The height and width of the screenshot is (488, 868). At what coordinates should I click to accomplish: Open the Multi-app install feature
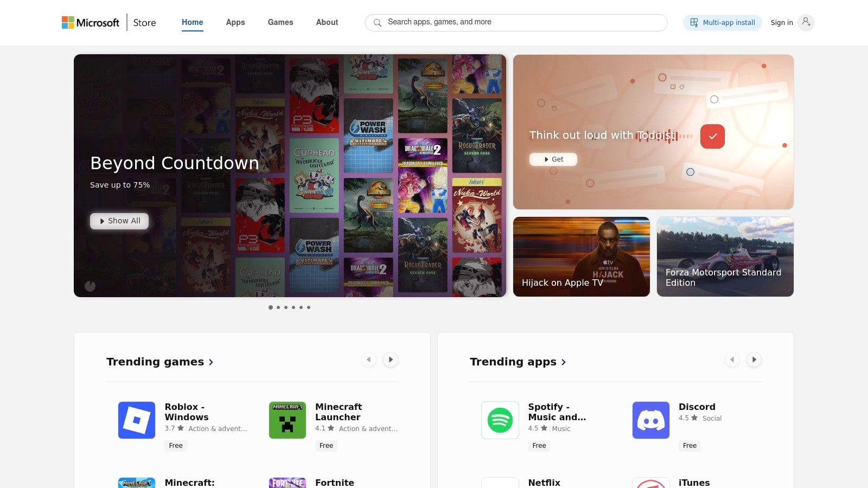tap(722, 22)
